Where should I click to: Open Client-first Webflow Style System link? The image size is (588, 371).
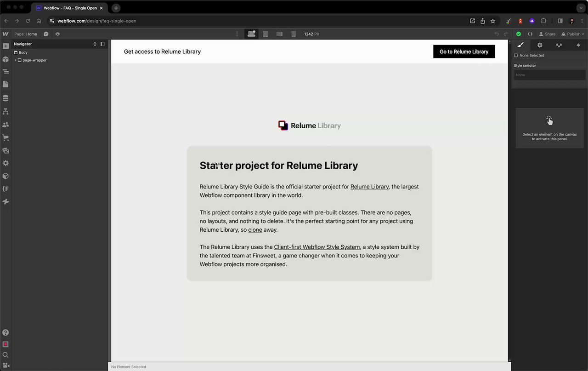317,247
